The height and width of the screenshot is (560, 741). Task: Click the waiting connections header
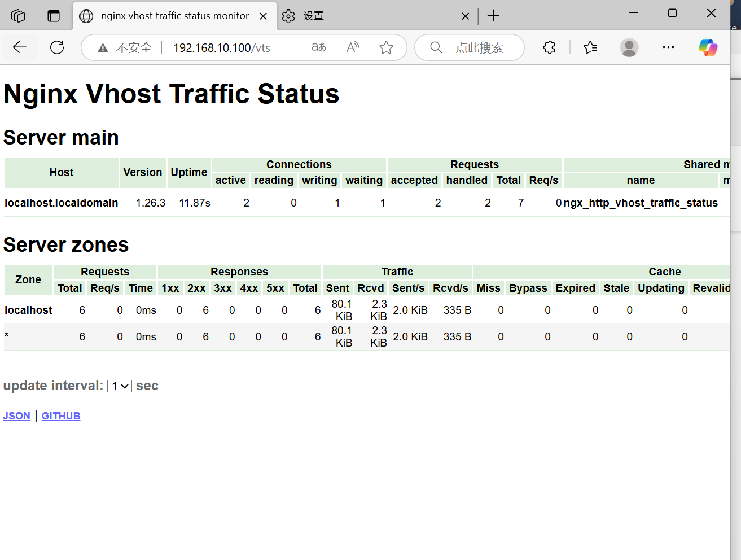coord(364,180)
